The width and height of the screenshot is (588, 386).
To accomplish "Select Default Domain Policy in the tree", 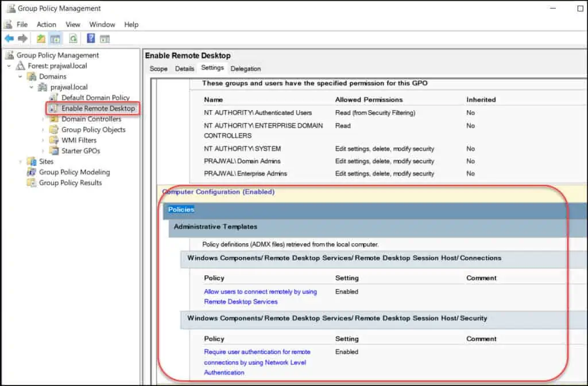I will coord(96,98).
